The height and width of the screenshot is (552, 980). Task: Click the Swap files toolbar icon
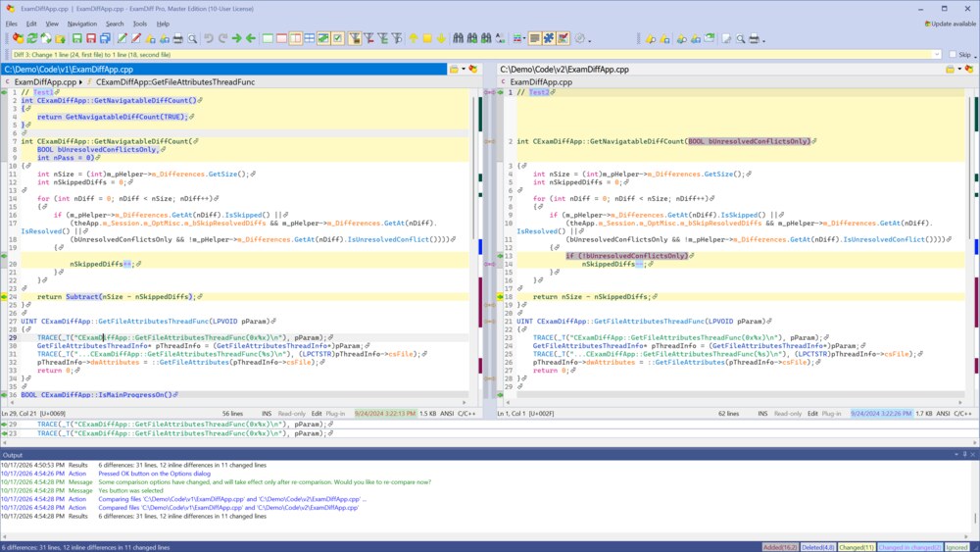(46, 39)
